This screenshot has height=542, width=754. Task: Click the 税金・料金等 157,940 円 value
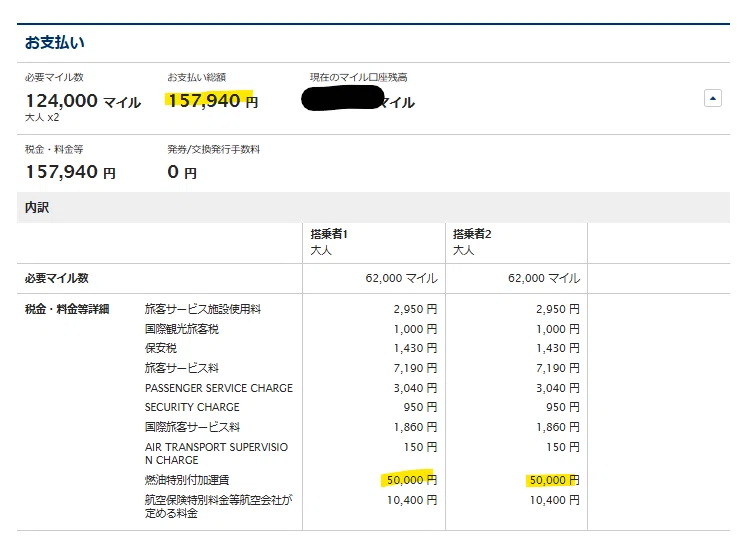coord(70,172)
